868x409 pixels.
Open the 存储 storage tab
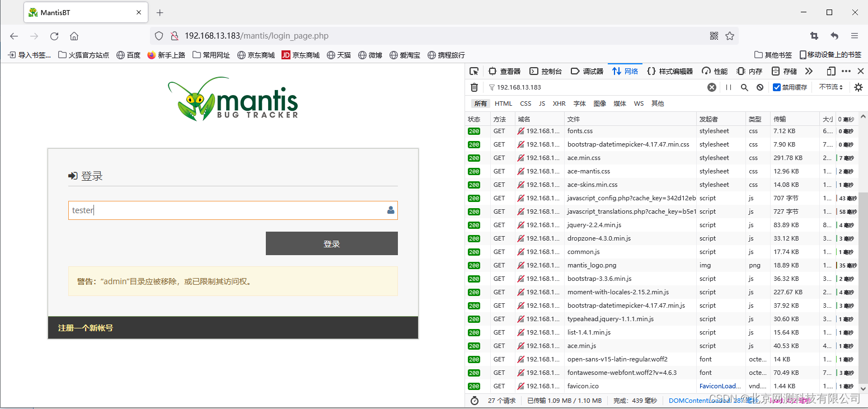[784, 71]
